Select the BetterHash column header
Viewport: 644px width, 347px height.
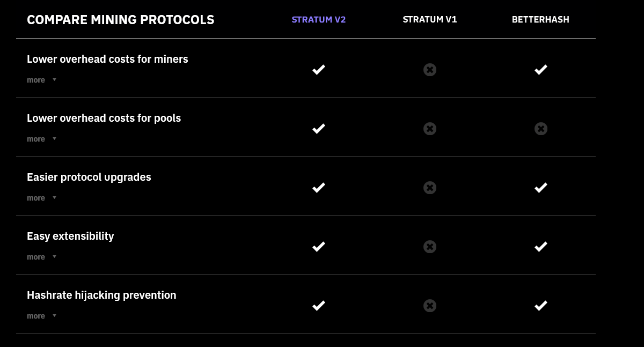(x=540, y=20)
